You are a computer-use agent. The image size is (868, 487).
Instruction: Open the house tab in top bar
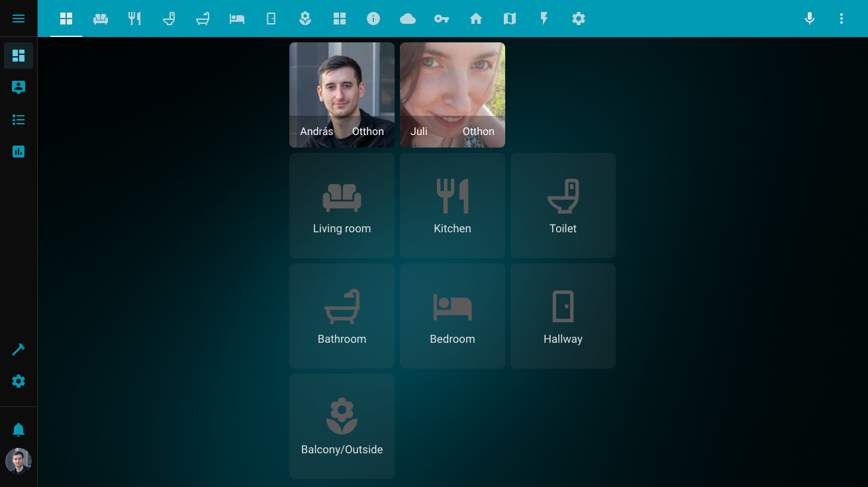476,19
